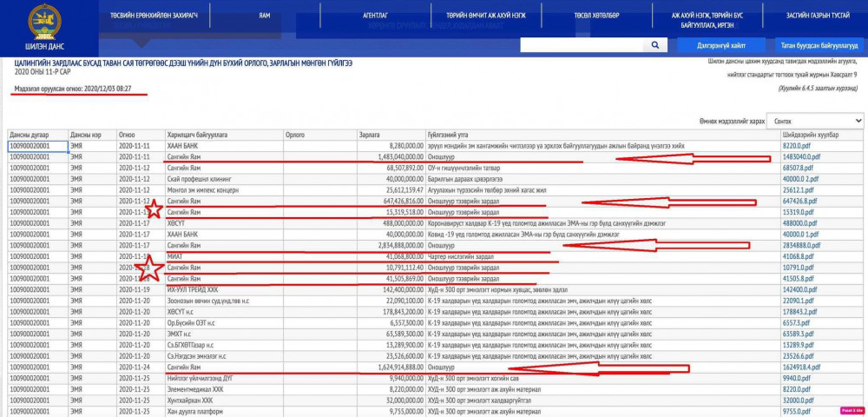Open the 22090.1.pdf link
The width and height of the screenshot is (868, 417).
tap(797, 301)
